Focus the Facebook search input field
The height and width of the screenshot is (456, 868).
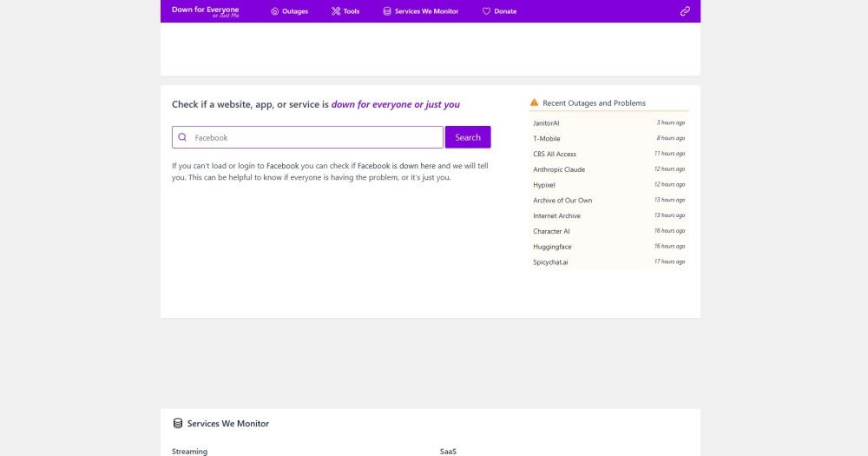pyautogui.click(x=307, y=137)
